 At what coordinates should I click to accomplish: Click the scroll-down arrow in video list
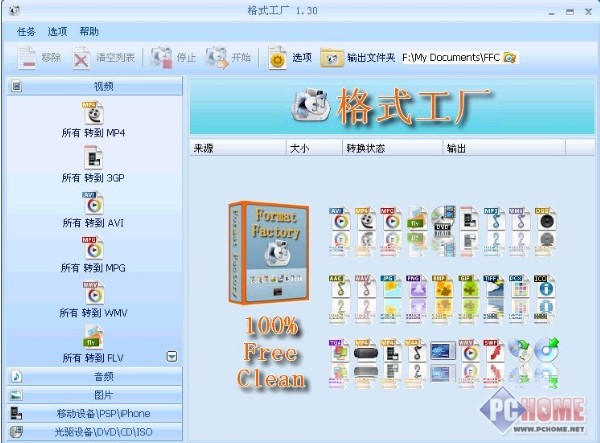[x=172, y=357]
